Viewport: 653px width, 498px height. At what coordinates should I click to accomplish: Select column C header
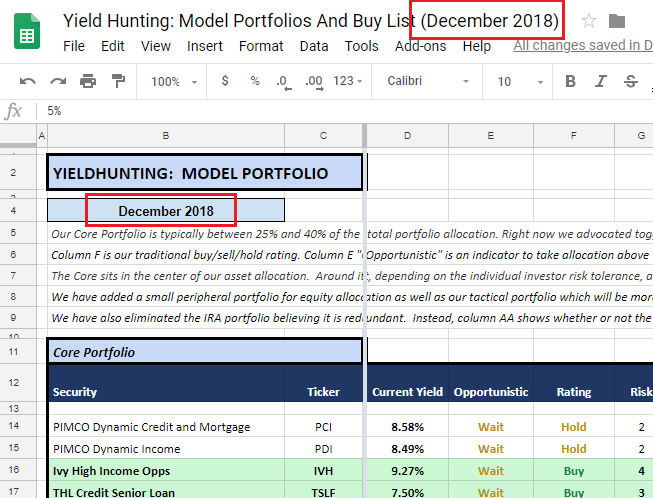[x=323, y=135]
